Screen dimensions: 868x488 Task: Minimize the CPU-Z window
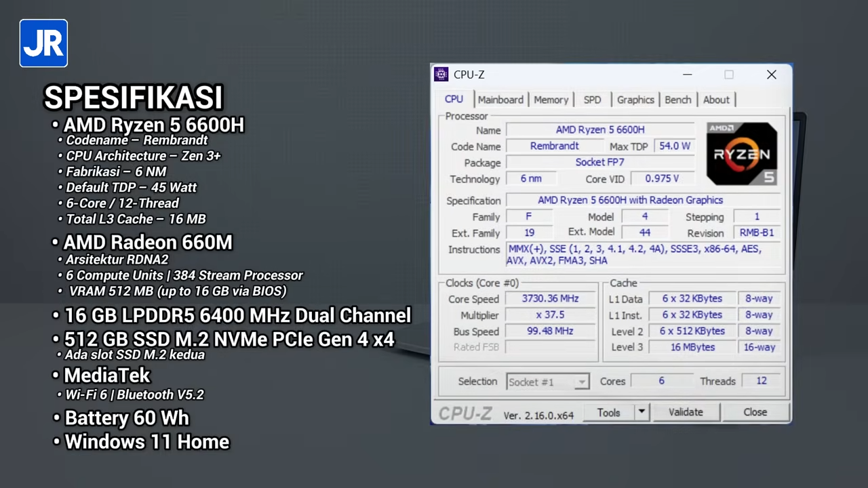(x=687, y=75)
